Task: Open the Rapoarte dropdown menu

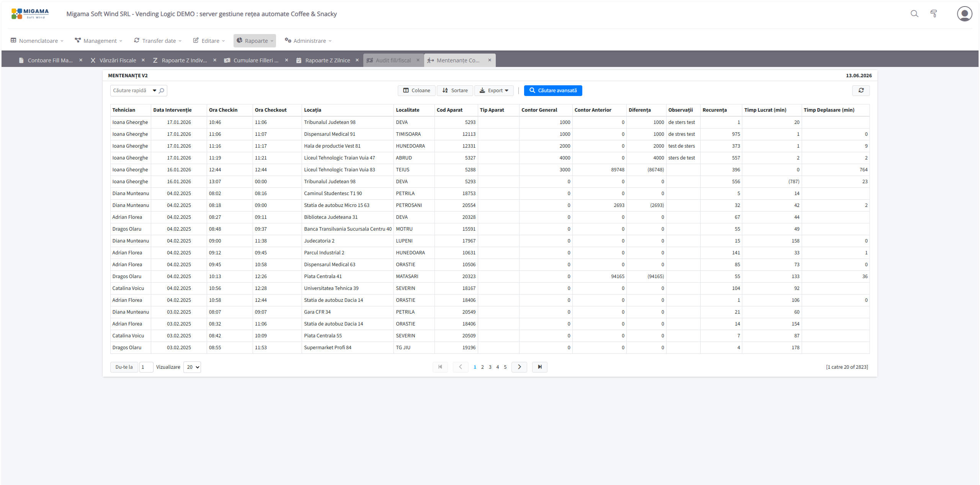Action: (x=255, y=41)
